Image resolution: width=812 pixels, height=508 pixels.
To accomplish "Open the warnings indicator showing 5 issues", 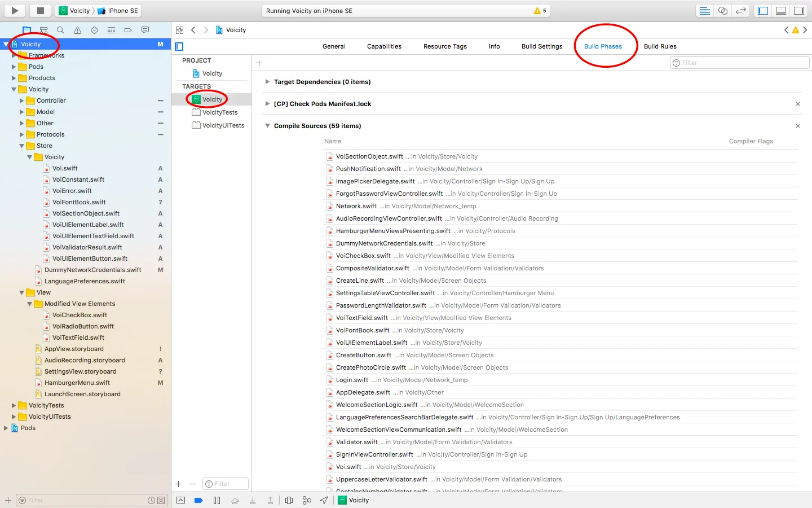I will coord(540,11).
